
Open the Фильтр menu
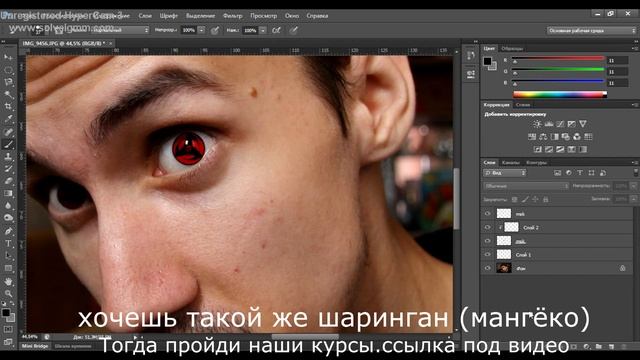[233, 16]
